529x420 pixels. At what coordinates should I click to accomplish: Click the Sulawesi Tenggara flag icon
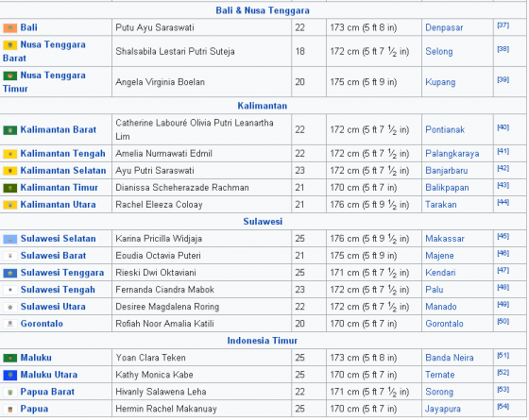click(10, 273)
